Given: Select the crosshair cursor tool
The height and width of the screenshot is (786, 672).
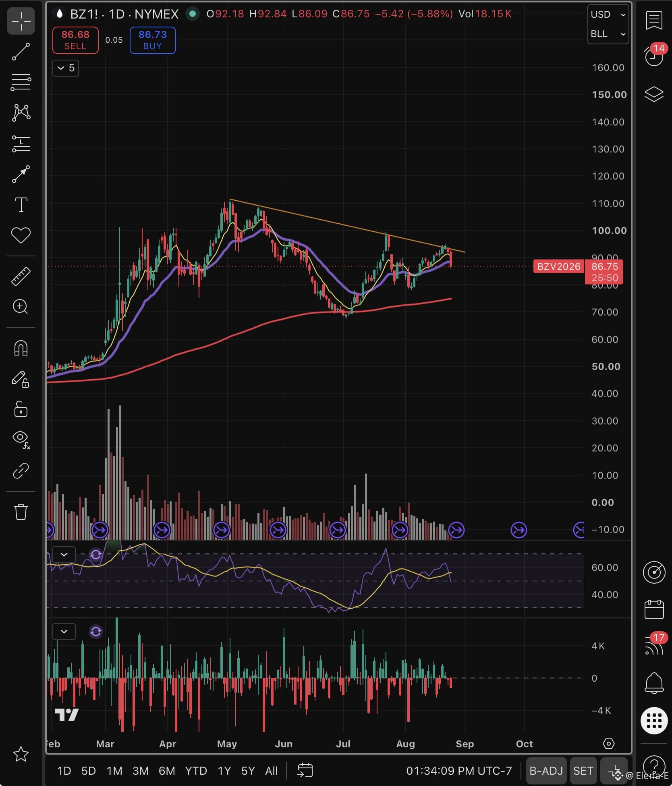Looking at the screenshot, I should (x=21, y=21).
